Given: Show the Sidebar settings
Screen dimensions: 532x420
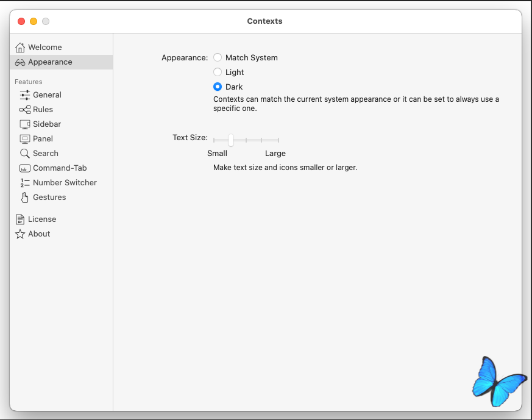Looking at the screenshot, I should click(x=62, y=124).
